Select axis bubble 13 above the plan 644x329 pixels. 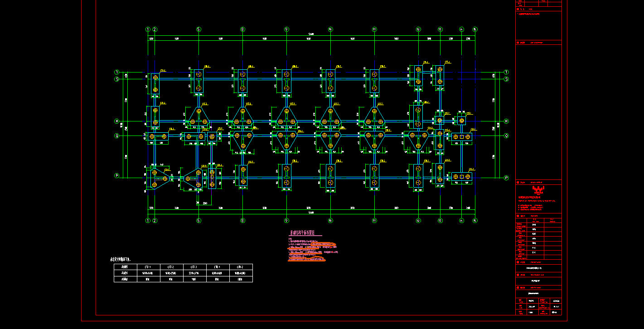click(x=440, y=29)
